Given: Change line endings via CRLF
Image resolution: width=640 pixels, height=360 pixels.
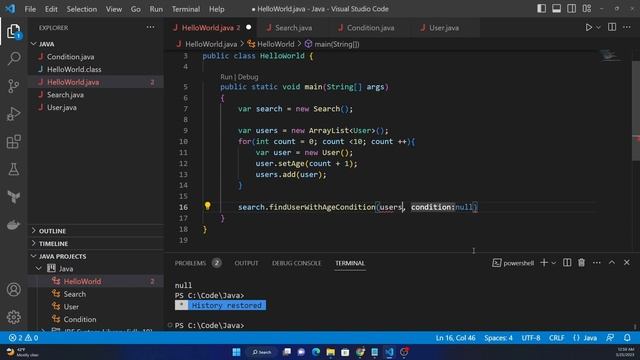Looking at the screenshot, I should point(556,338).
